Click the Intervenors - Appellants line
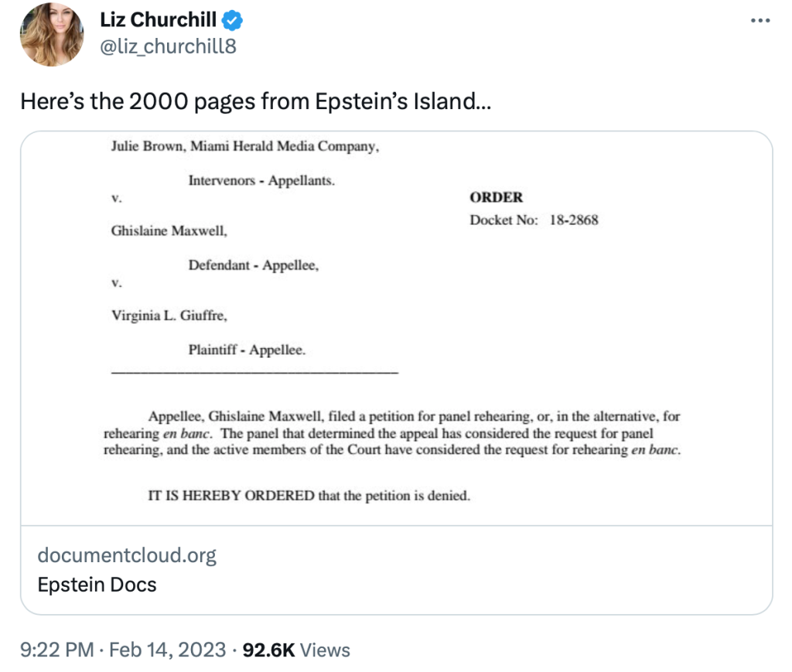Screen dimensions: 792x672 coord(261,181)
